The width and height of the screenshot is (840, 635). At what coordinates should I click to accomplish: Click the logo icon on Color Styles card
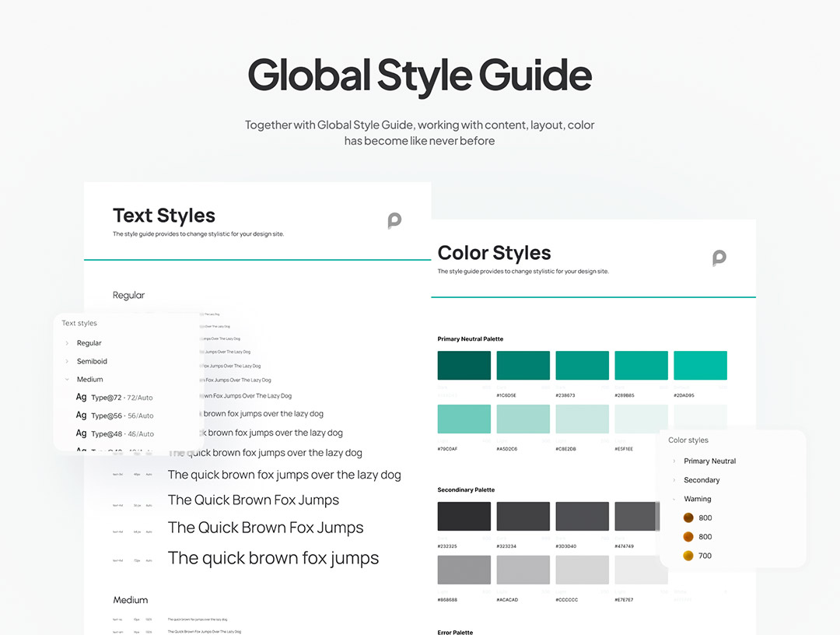tap(719, 258)
